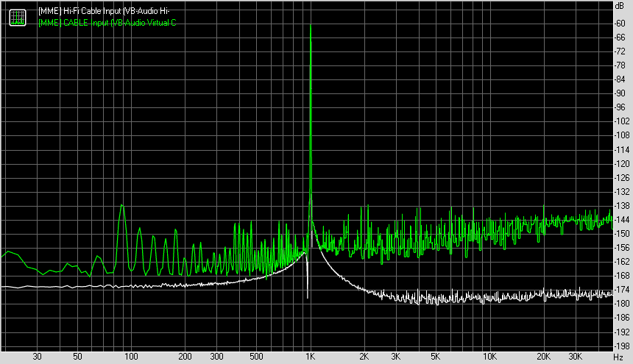Click the -114 dB axis label

point(622,149)
